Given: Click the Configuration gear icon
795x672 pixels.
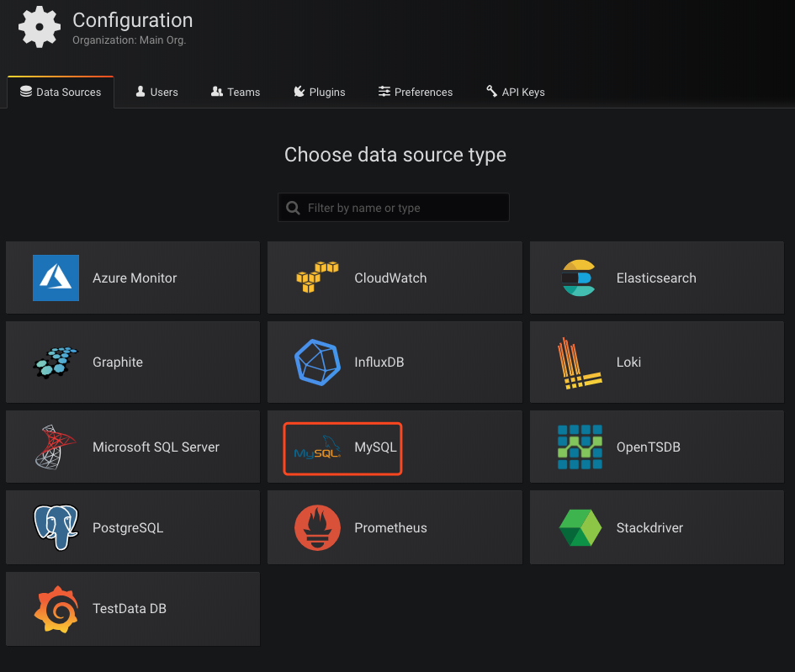Looking at the screenshot, I should (40, 26).
